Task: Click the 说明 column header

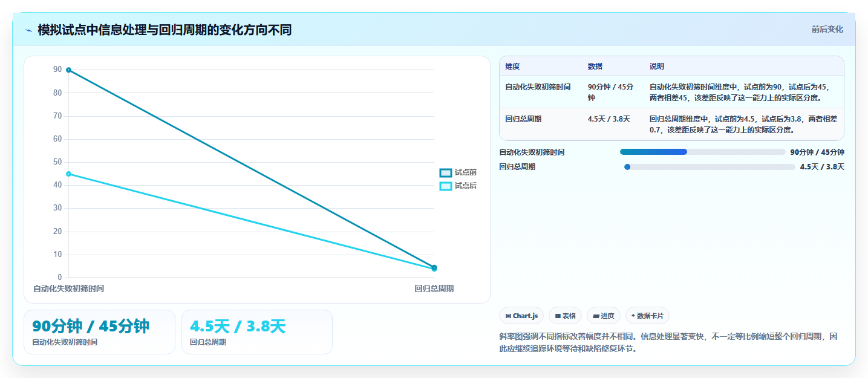Action: (x=657, y=67)
